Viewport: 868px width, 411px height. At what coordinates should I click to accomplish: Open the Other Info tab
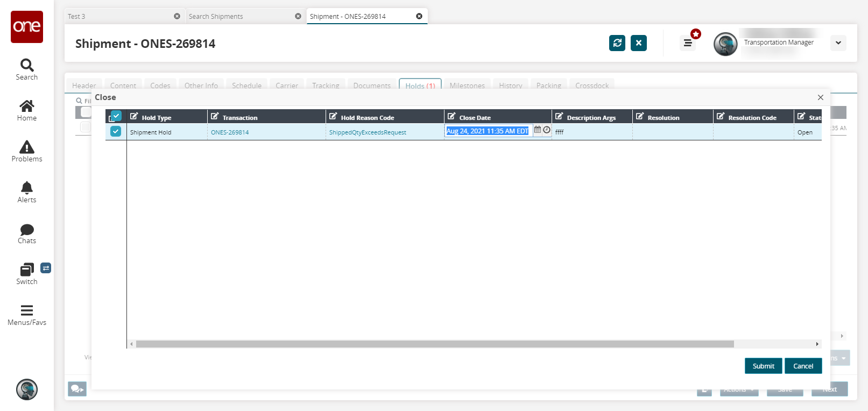coord(201,86)
